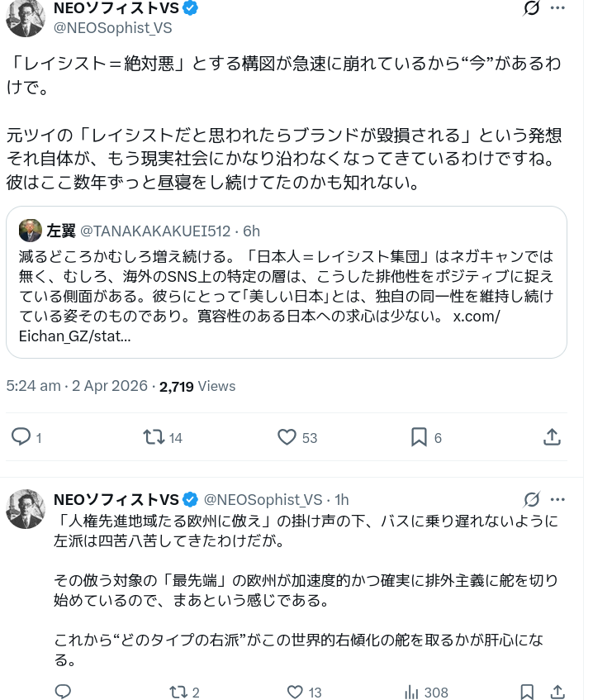Like the main post with 53 likes
The height and width of the screenshot is (700, 593).
click(x=287, y=437)
